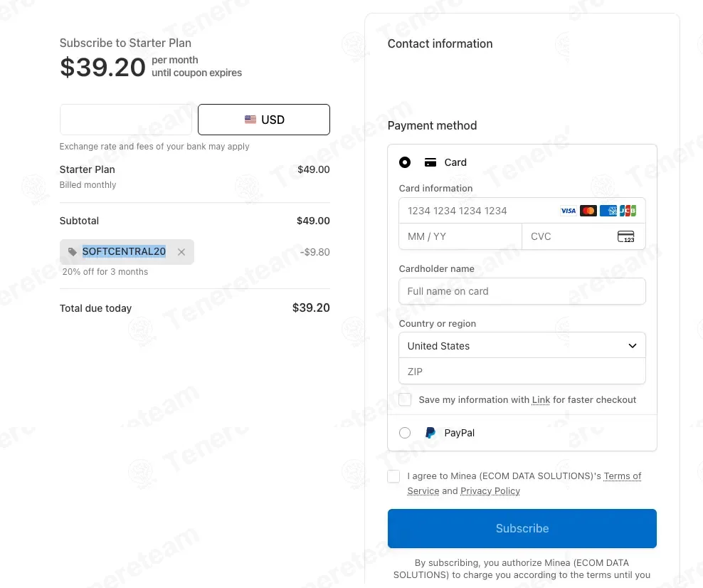The height and width of the screenshot is (588, 703).
Task: Click the Full name on card field
Action: pyautogui.click(x=522, y=291)
